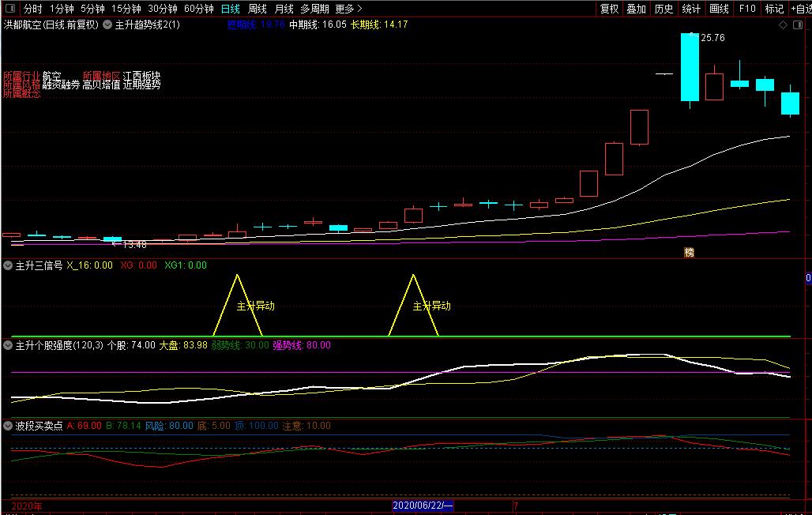Toggle the side panel icon beside the diamond
The width and height of the screenshot is (812, 515).
tap(798, 24)
